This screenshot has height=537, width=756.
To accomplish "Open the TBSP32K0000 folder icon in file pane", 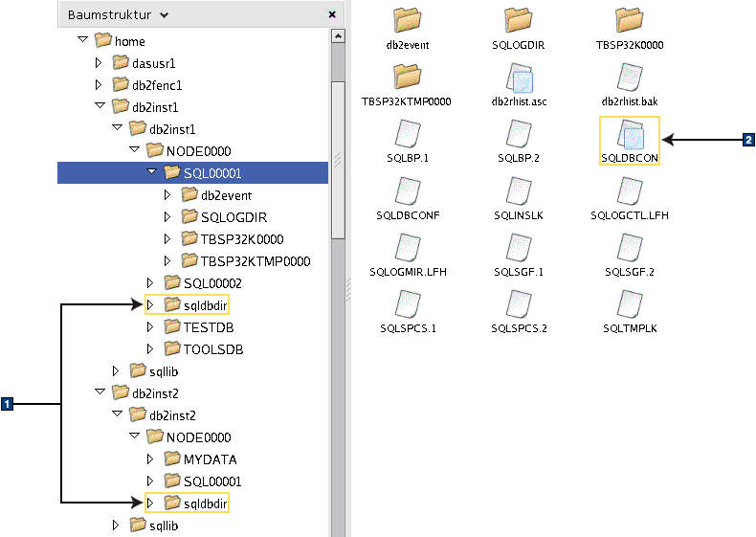I will coord(629,20).
